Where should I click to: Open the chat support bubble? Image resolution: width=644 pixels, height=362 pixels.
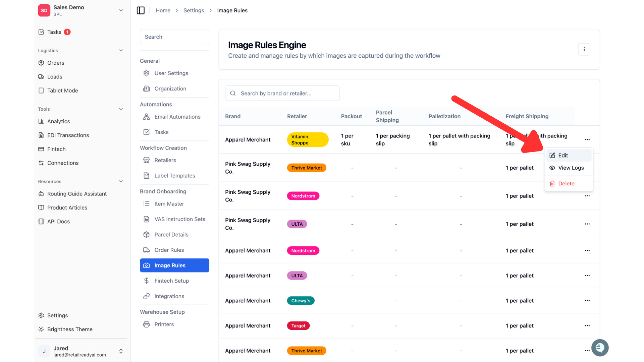pyautogui.click(x=600, y=348)
